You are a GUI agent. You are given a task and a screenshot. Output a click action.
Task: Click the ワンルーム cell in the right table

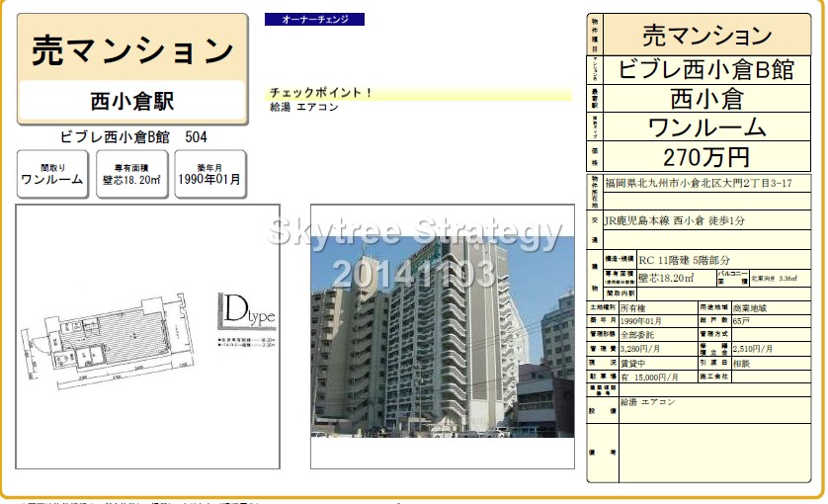point(706,127)
